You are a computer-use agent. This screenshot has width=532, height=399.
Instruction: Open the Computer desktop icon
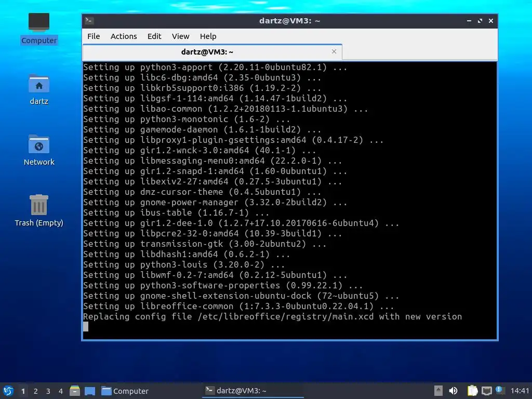click(38, 29)
